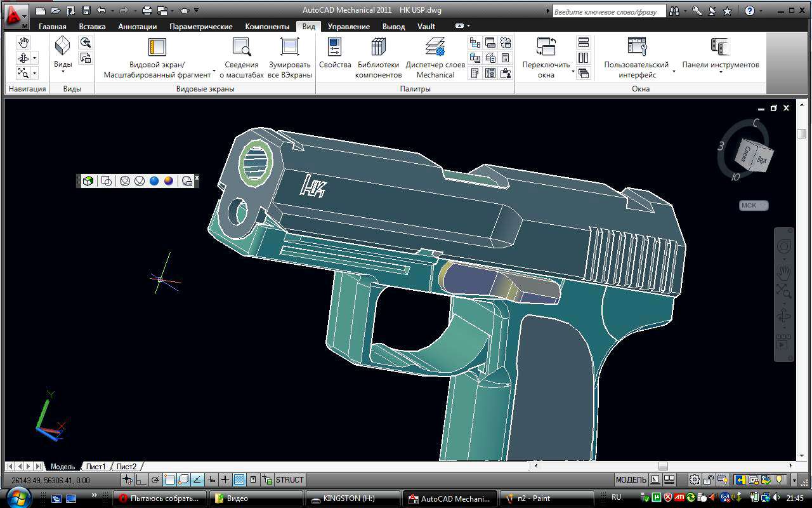Expand the Orbit tool dropdown arrow
Image resolution: width=812 pixels, height=508 pixels.
tap(34, 58)
